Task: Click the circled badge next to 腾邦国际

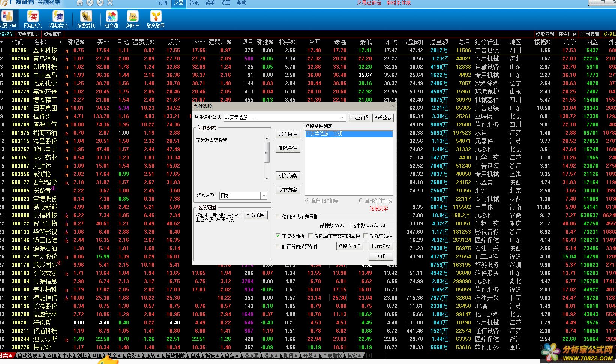Action: (59, 263)
